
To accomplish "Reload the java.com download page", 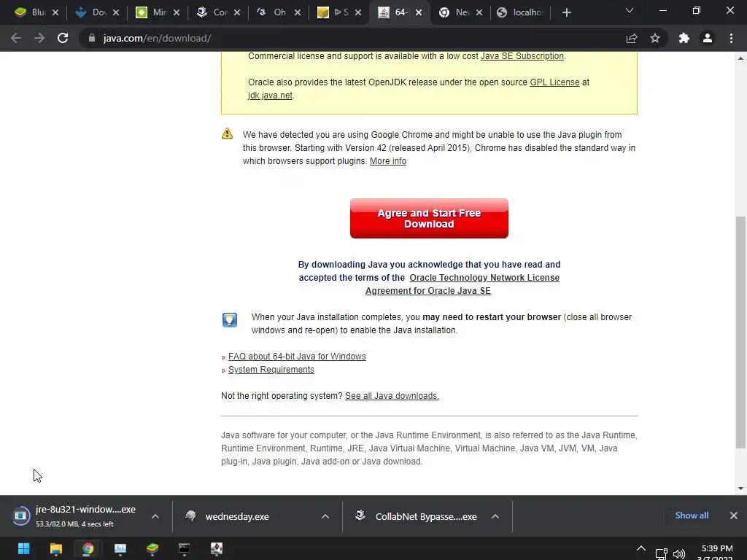I will (63, 38).
